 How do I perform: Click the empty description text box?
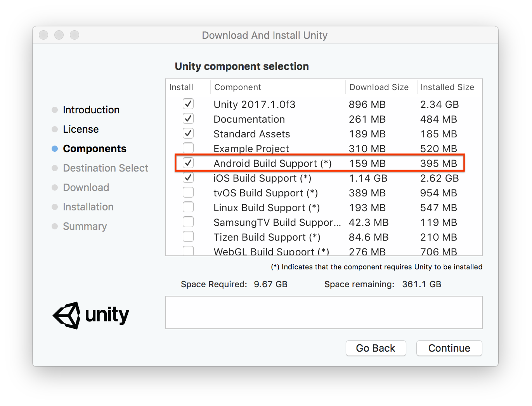[324, 312]
